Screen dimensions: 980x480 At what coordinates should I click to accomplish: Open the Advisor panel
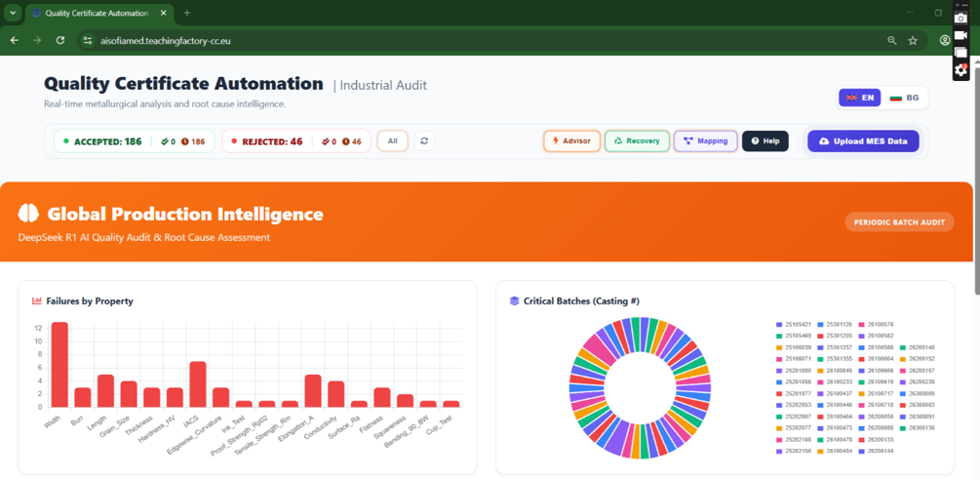571,141
